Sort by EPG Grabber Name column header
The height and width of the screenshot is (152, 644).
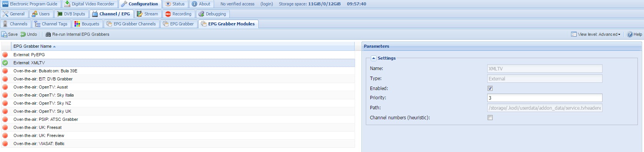pos(183,46)
